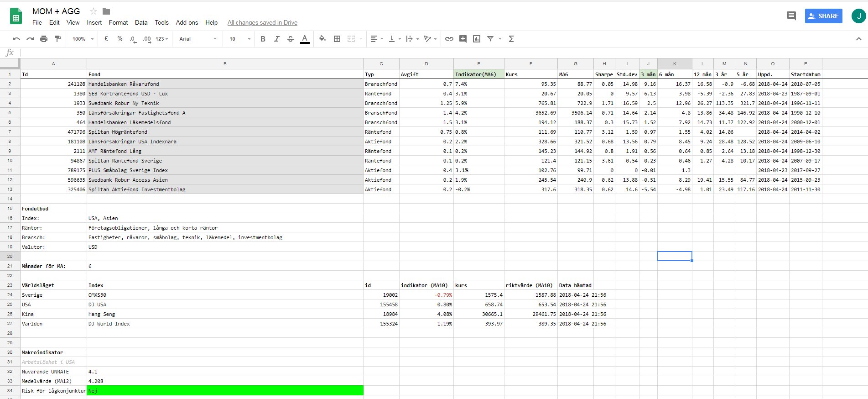The height and width of the screenshot is (399, 868).
Task: Open the Borders tool in the toolbar
Action: (337, 39)
